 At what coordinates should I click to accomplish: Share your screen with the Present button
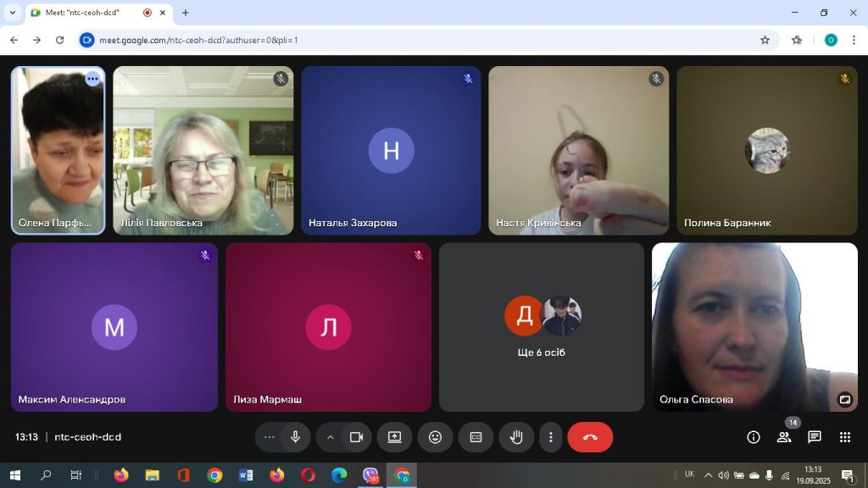click(394, 437)
